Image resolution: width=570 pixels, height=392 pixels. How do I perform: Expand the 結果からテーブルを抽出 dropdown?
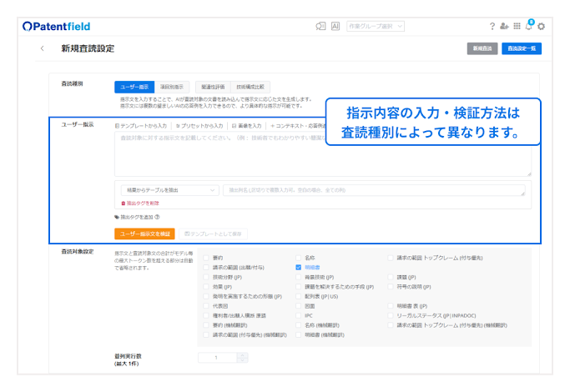coord(167,189)
